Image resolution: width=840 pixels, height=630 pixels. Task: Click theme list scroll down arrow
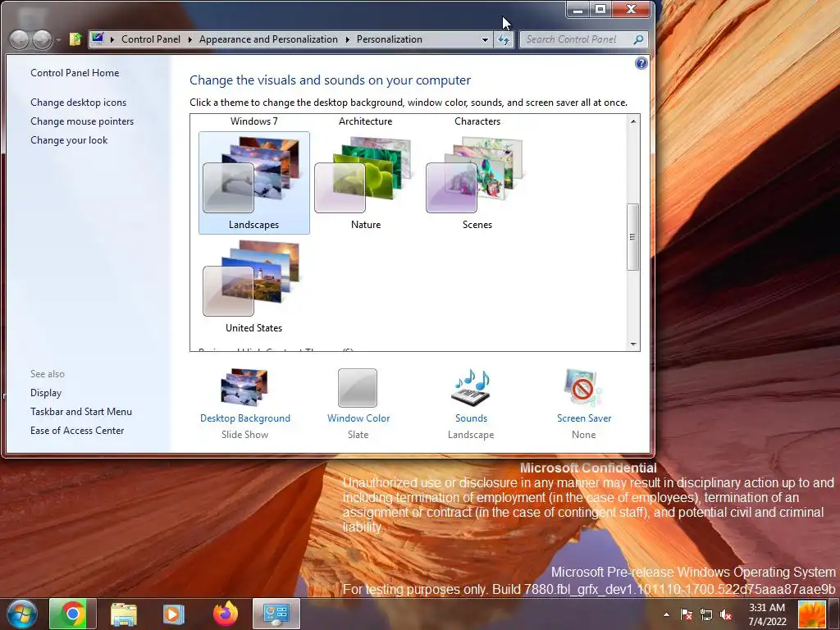pos(633,345)
